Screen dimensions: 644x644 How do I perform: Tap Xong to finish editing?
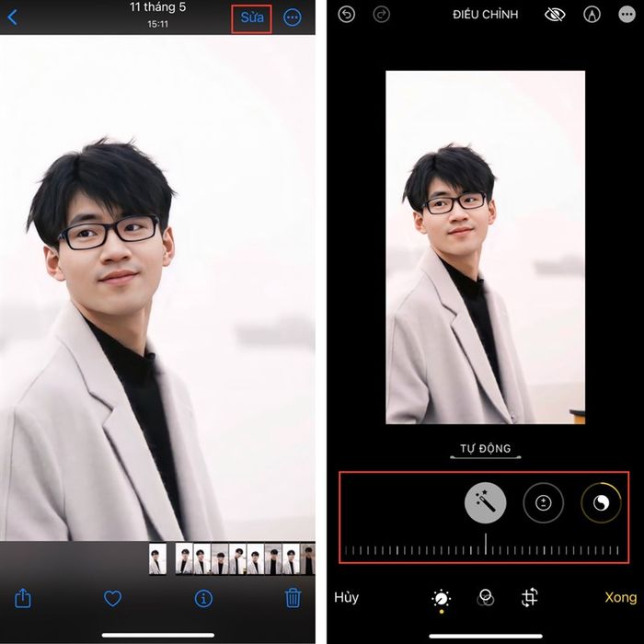[620, 597]
